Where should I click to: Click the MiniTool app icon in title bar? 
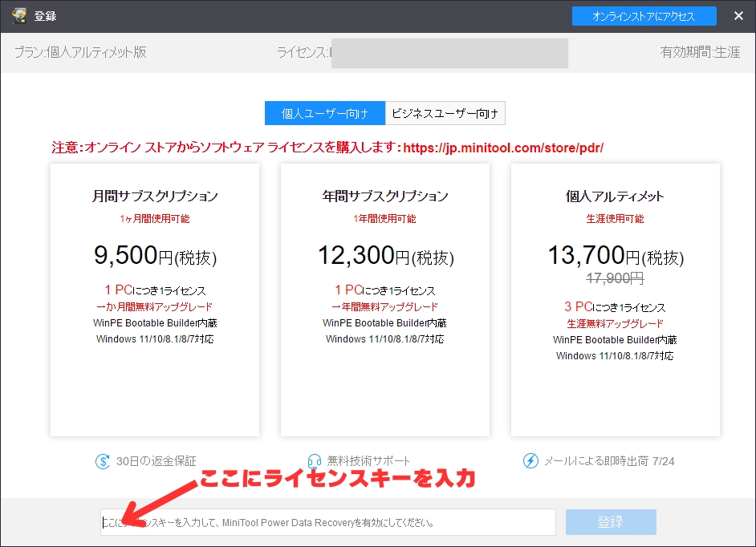click(x=19, y=16)
